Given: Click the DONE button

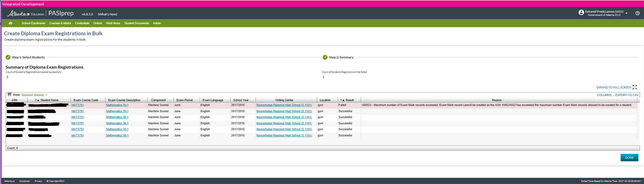Looking at the screenshot, I should point(629,157).
